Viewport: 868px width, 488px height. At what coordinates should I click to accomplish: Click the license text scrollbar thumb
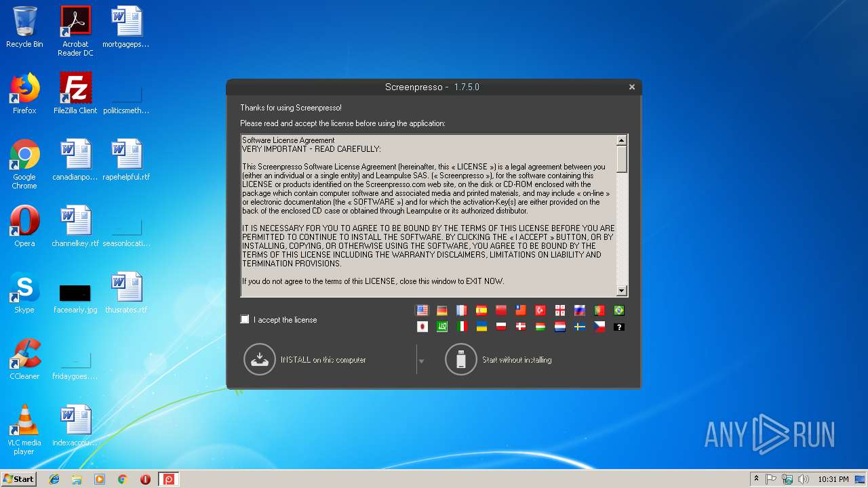[622, 159]
